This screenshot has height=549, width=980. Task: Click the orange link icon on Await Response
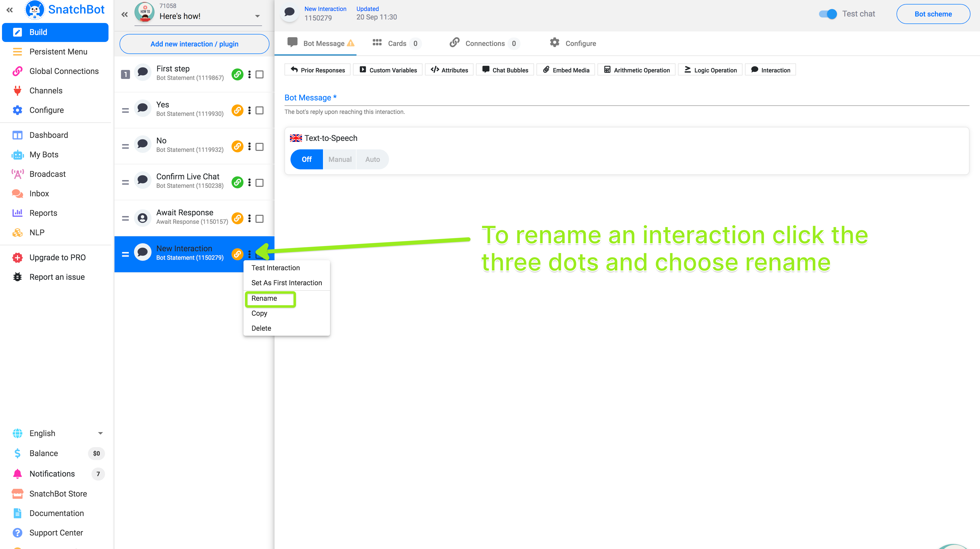tap(237, 218)
